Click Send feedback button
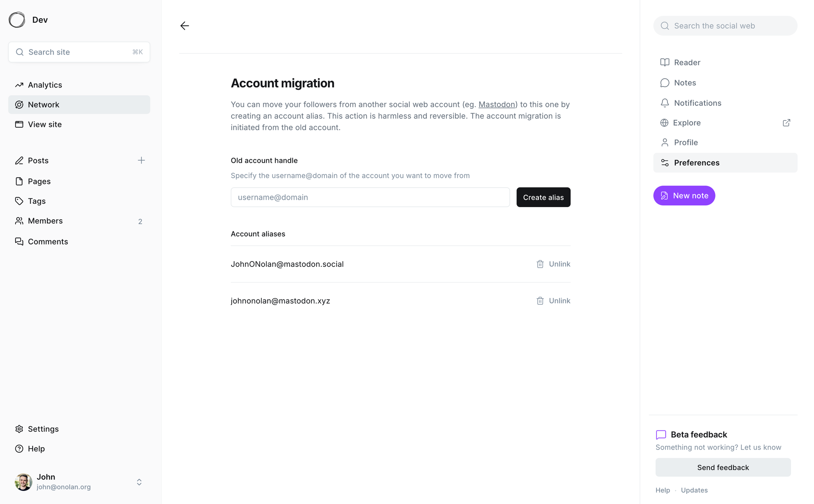Image resolution: width=814 pixels, height=504 pixels. tap(723, 467)
